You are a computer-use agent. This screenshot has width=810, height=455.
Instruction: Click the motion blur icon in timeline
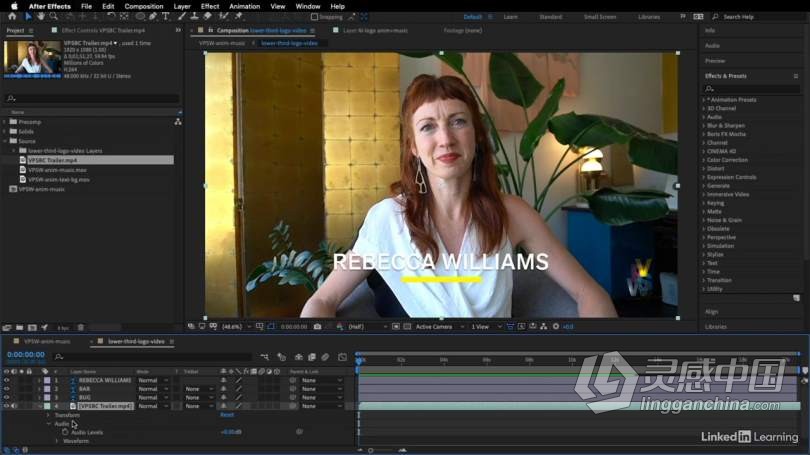325,357
